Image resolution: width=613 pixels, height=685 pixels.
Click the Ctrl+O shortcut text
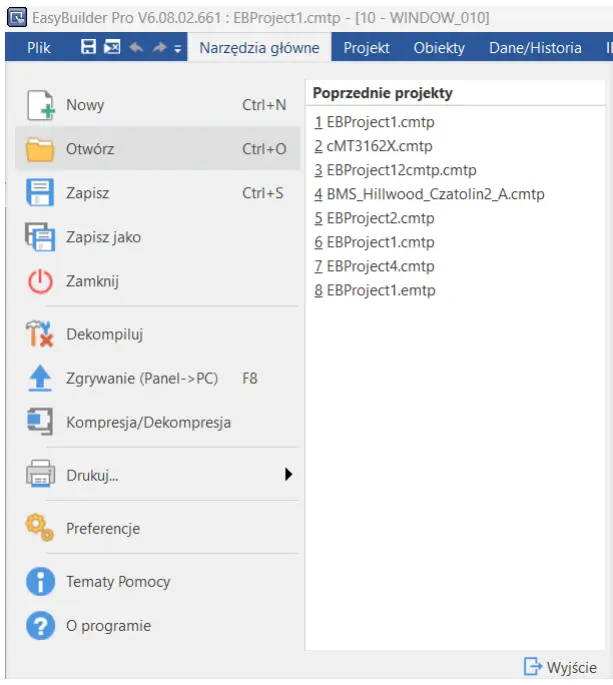coord(264,149)
